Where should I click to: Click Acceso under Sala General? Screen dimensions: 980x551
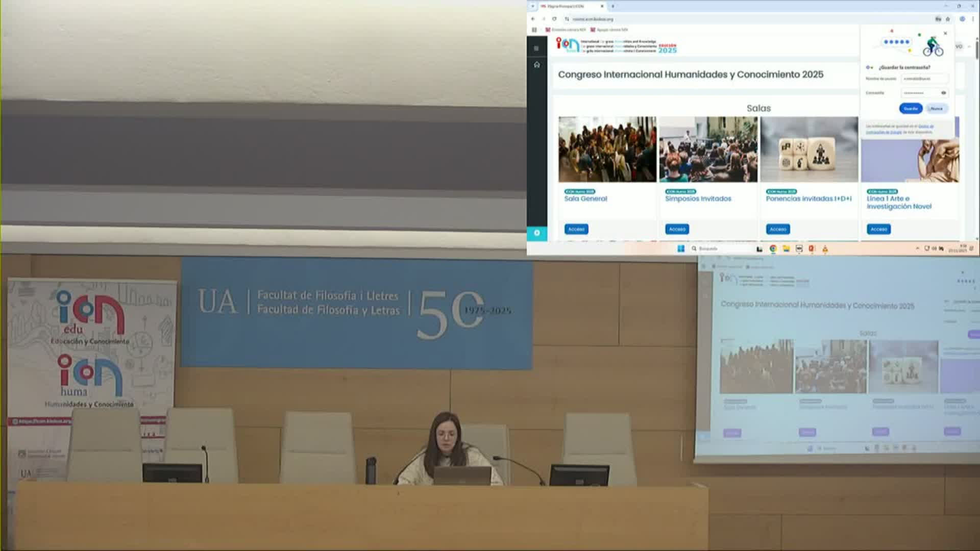point(576,229)
